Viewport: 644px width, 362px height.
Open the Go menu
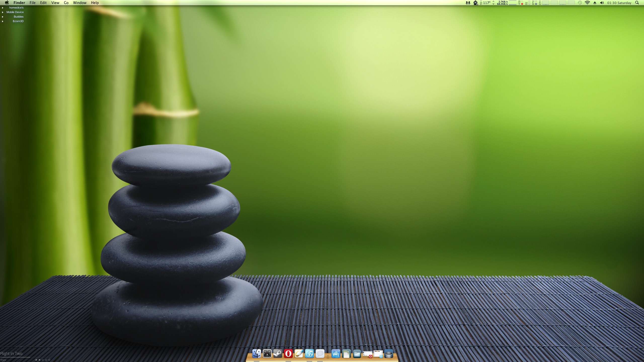(66, 3)
